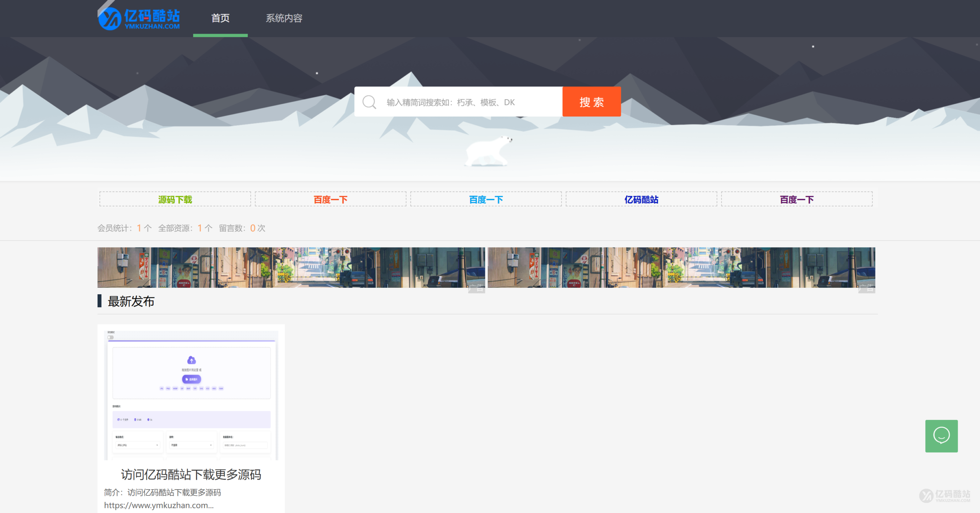Open the JPEG output format dropdown

coord(137,445)
